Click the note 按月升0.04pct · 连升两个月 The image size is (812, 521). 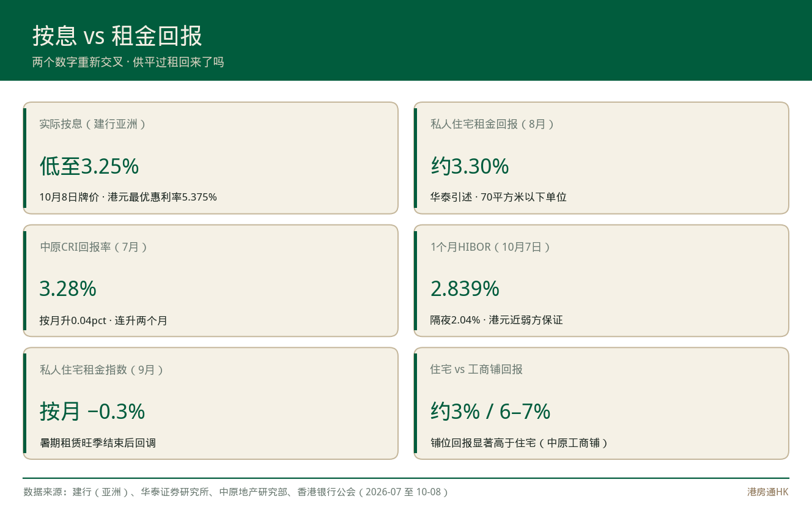[103, 320]
